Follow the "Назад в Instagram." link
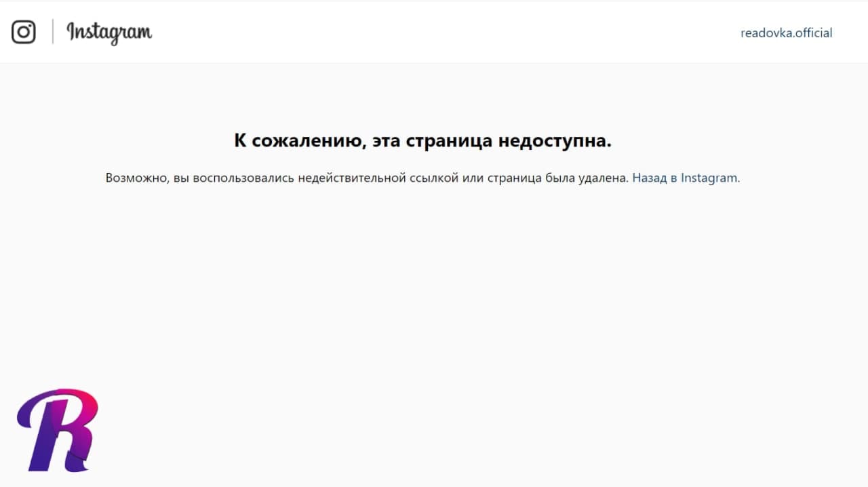Image resolution: width=868 pixels, height=487 pixels. [x=686, y=178]
